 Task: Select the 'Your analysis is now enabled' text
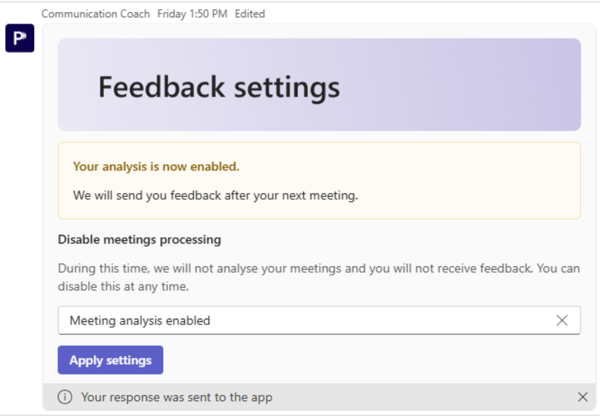tap(156, 166)
